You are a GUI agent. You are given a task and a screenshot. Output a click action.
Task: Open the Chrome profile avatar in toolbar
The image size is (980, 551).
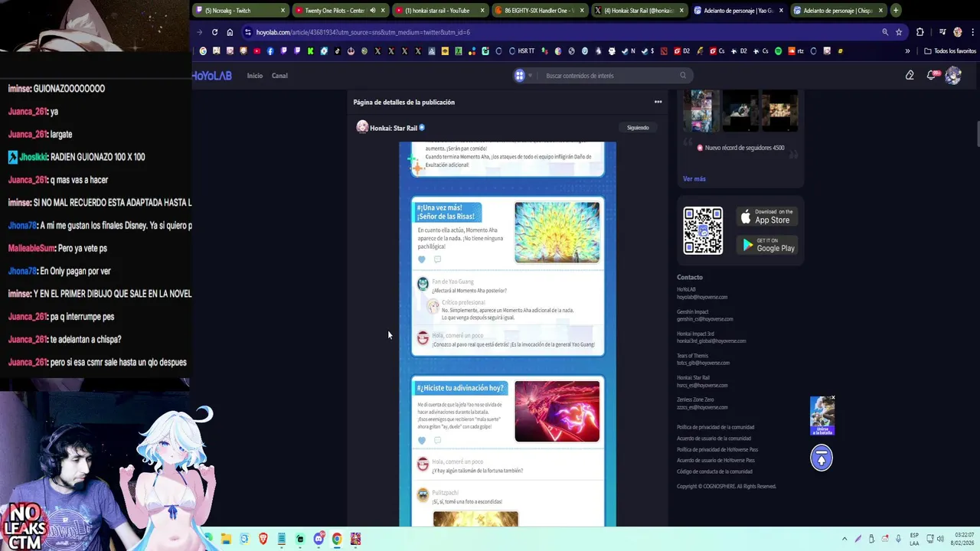(958, 32)
